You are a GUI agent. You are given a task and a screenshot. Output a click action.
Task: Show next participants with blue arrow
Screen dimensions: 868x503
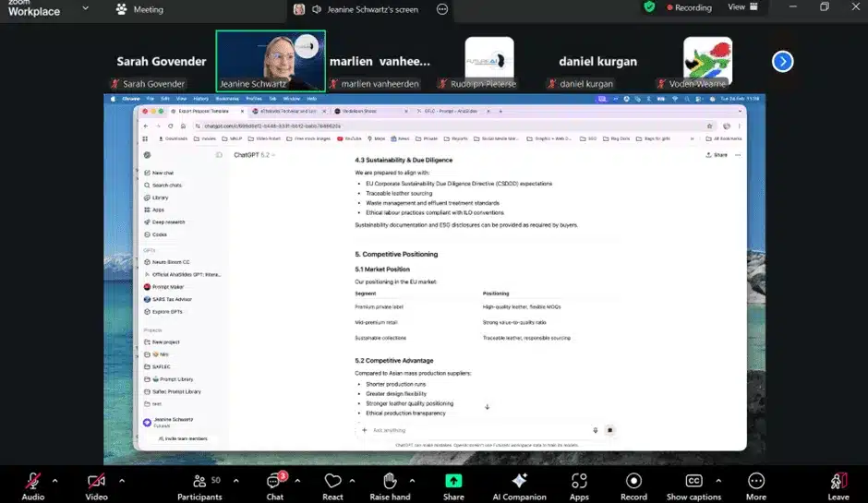[x=782, y=62]
